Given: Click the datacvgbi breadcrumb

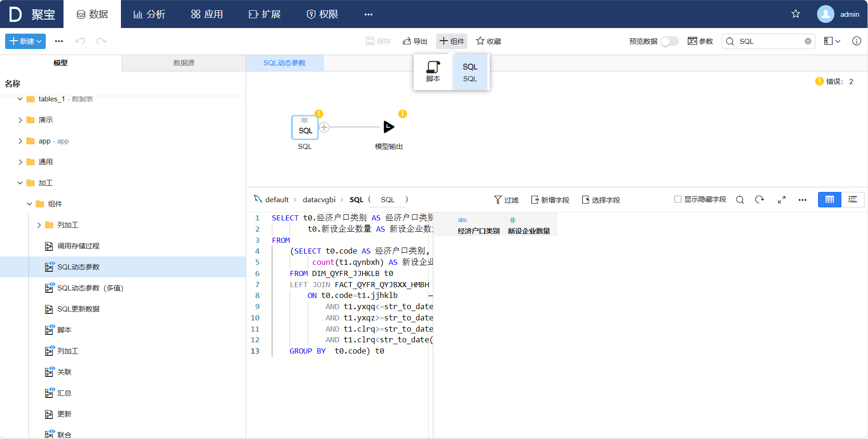Looking at the screenshot, I should [319, 199].
